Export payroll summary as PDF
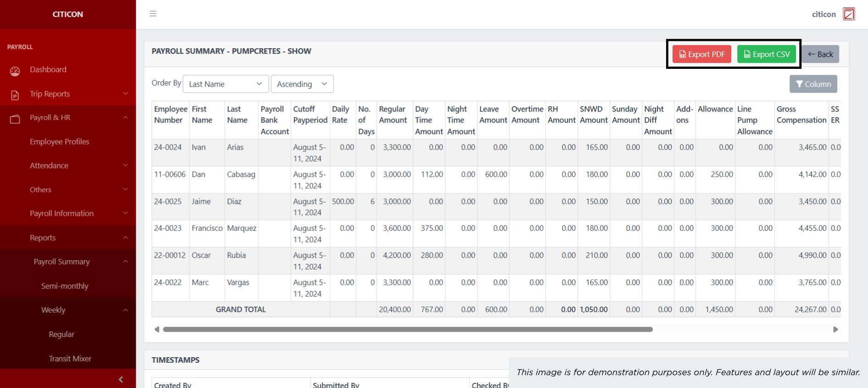 tap(701, 54)
